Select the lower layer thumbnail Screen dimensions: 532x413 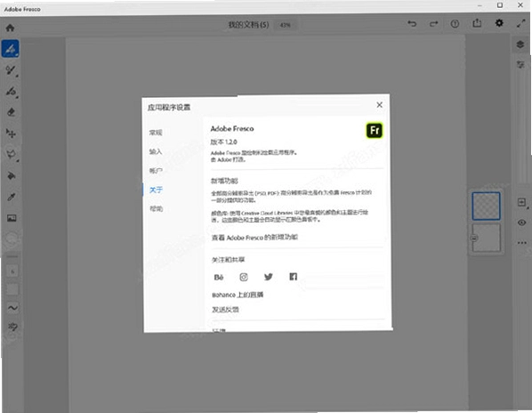[x=487, y=238]
